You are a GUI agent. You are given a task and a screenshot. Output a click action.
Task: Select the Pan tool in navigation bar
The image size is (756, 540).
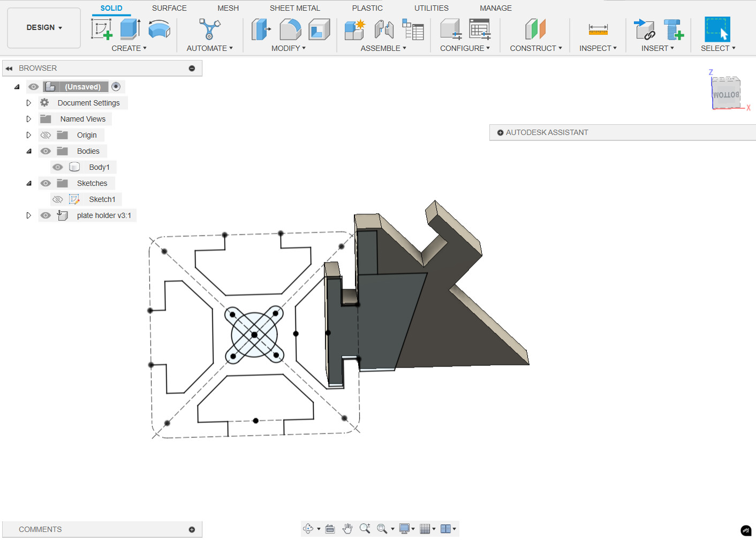pos(347,528)
